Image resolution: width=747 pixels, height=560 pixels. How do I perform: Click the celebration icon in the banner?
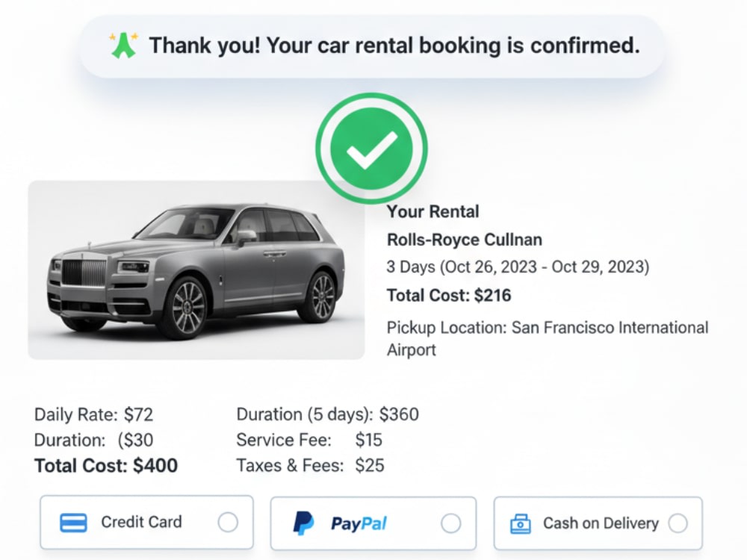click(x=123, y=46)
